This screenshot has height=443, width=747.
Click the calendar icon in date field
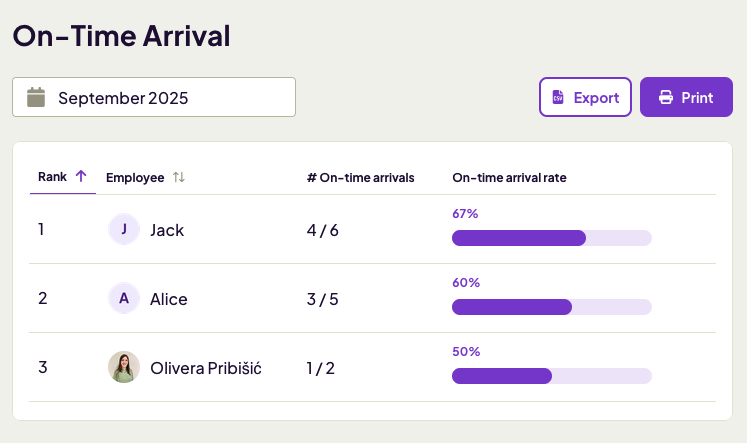click(36, 97)
